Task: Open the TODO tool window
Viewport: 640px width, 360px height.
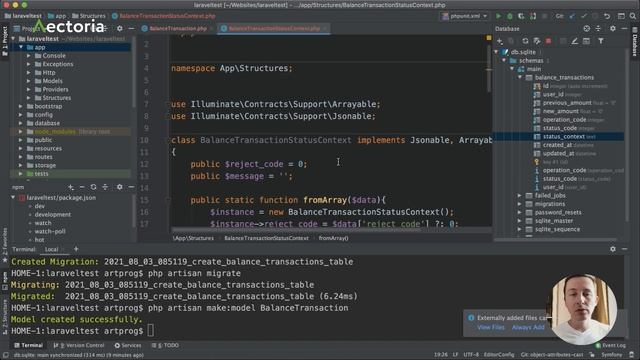Action: [x=165, y=345]
